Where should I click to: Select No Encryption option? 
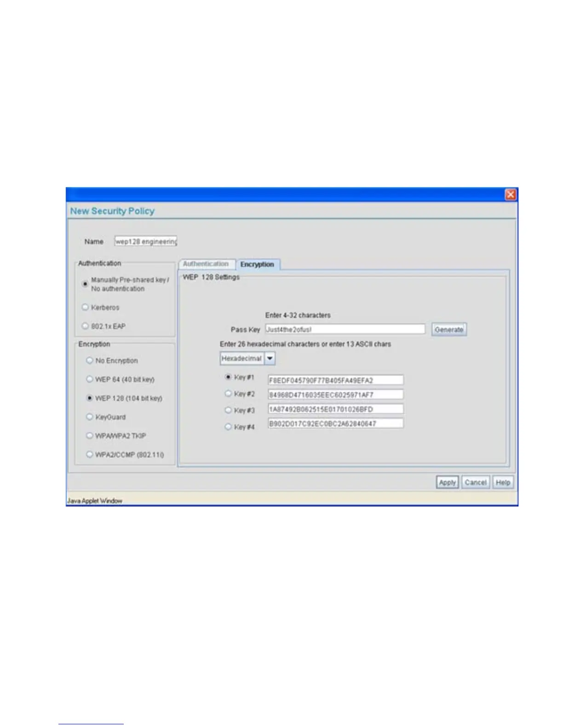(90, 360)
